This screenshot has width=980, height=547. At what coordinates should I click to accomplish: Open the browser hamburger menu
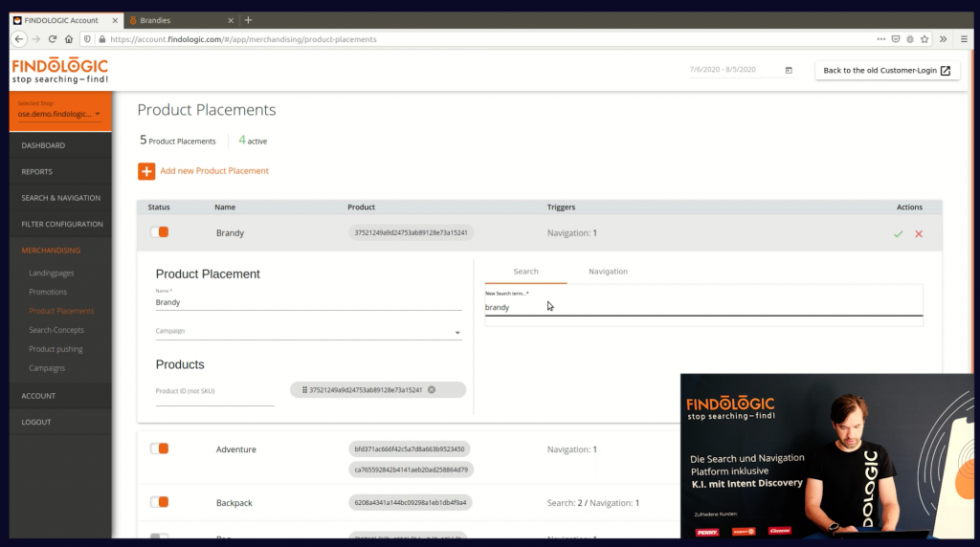point(964,38)
